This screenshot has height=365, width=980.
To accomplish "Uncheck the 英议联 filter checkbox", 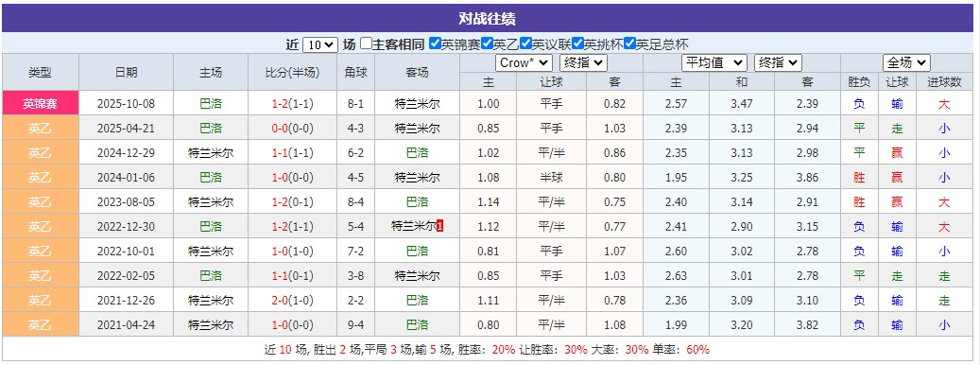I will [527, 44].
